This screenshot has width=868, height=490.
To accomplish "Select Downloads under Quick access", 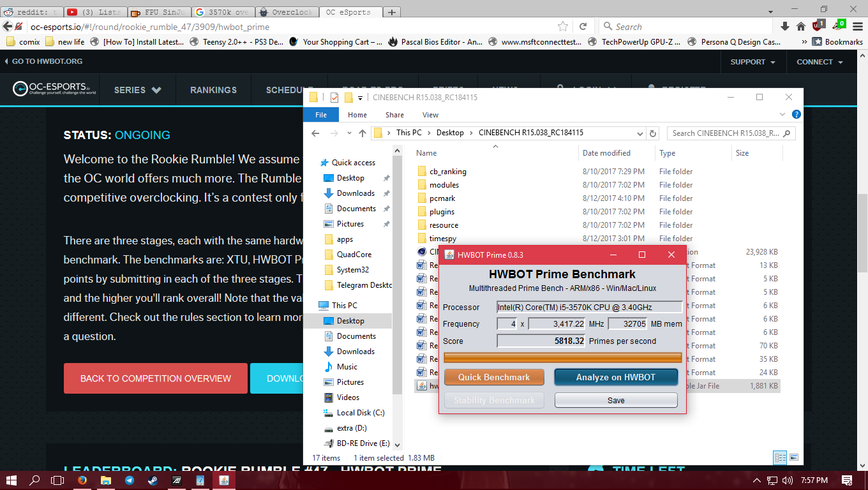I will coord(355,193).
